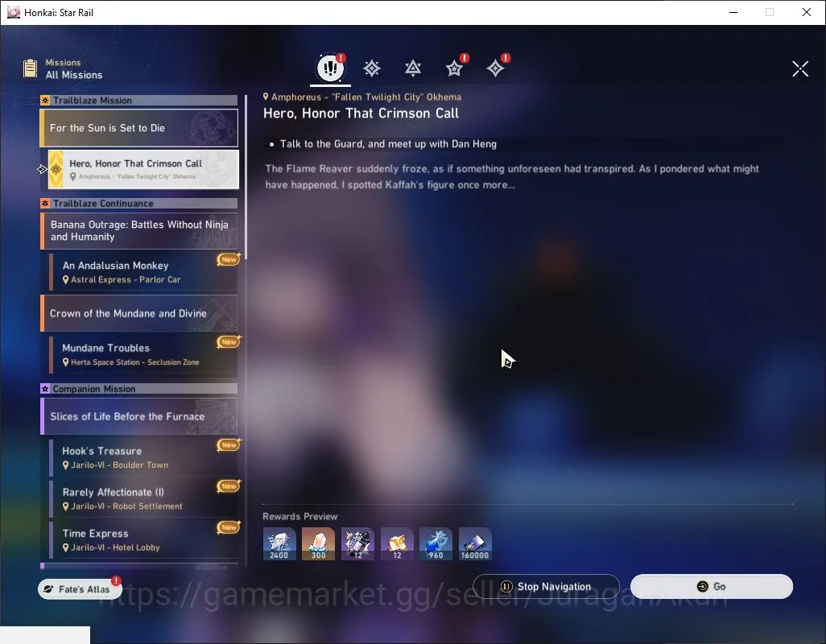Open the Companion Mission filter star icon
The width and height of the screenshot is (826, 644).
454,68
